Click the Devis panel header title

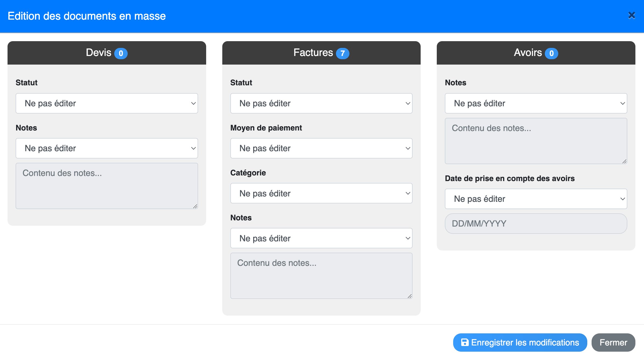98,52
